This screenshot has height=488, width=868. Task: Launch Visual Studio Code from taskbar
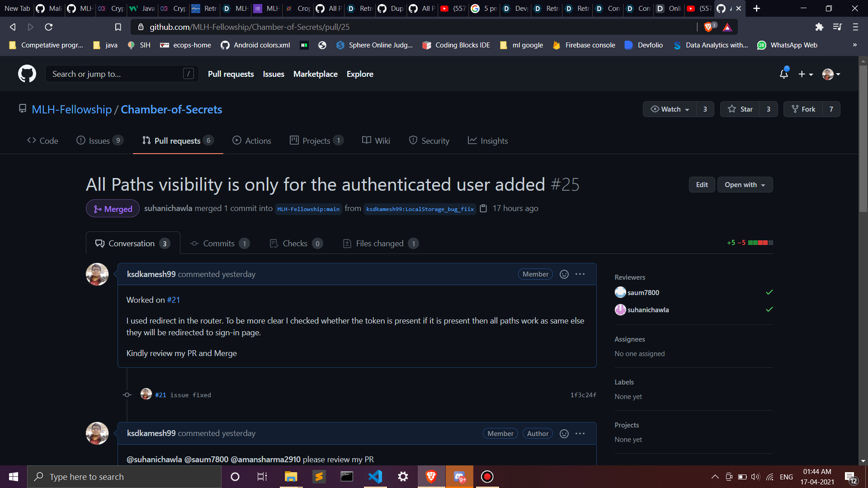point(375,477)
